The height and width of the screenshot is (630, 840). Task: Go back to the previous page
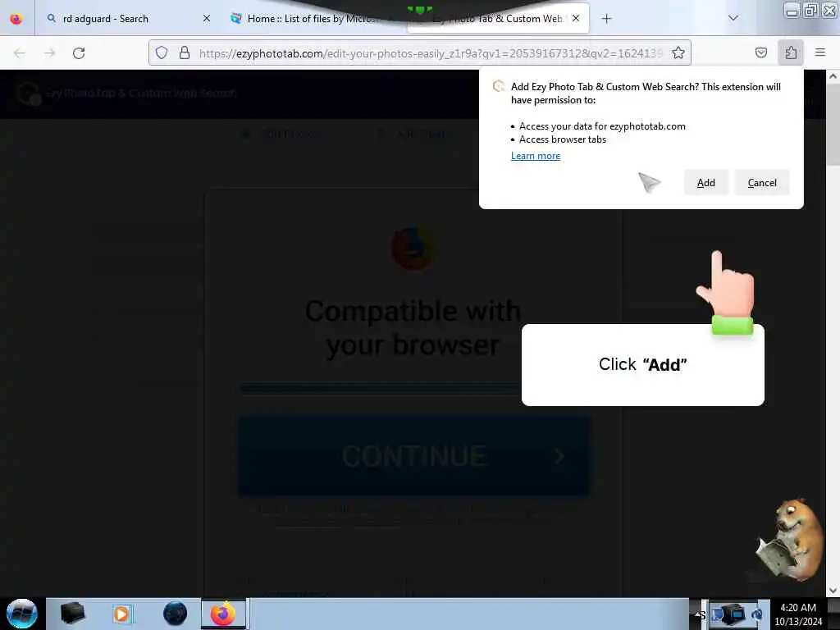[20, 52]
